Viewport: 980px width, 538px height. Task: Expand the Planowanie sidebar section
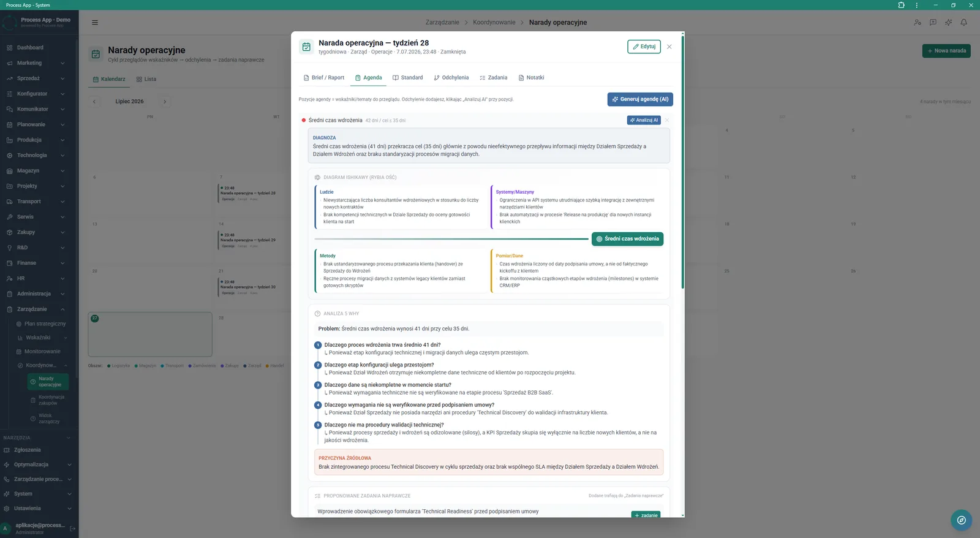[x=62, y=124]
